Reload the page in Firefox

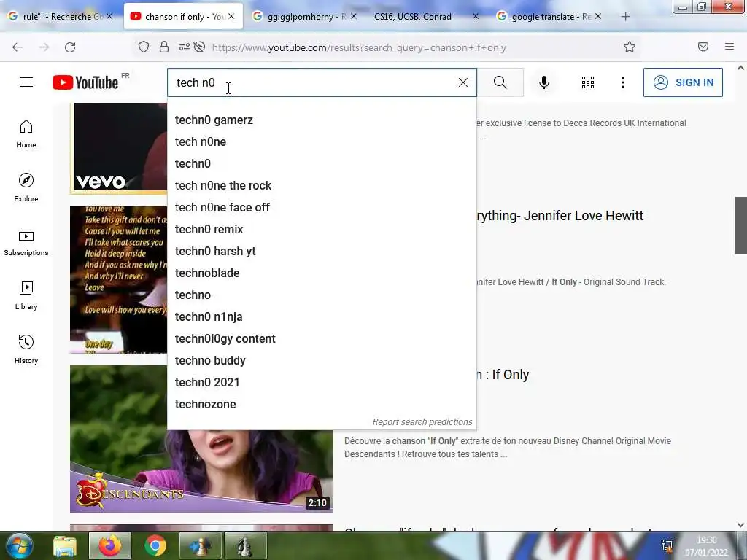click(70, 47)
